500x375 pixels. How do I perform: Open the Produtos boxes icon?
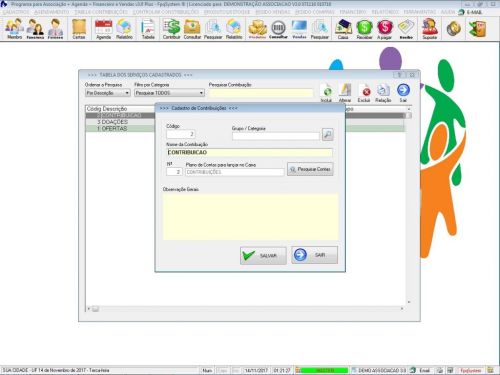(258, 29)
